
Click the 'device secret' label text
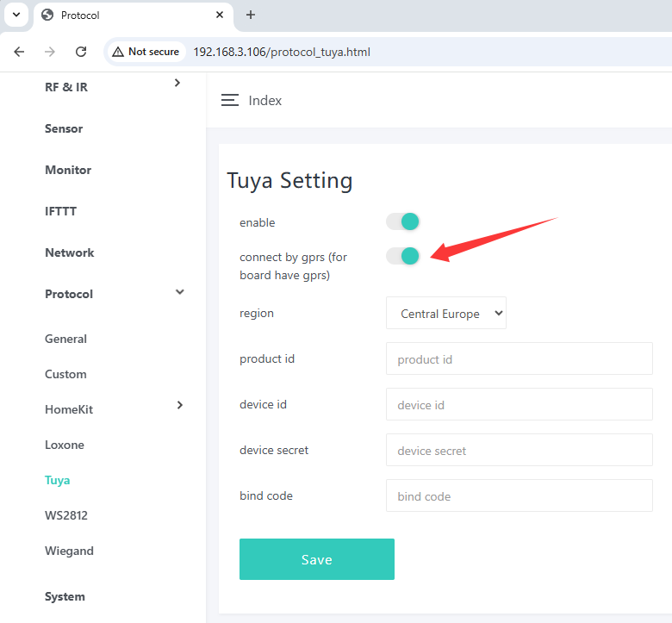tap(274, 450)
